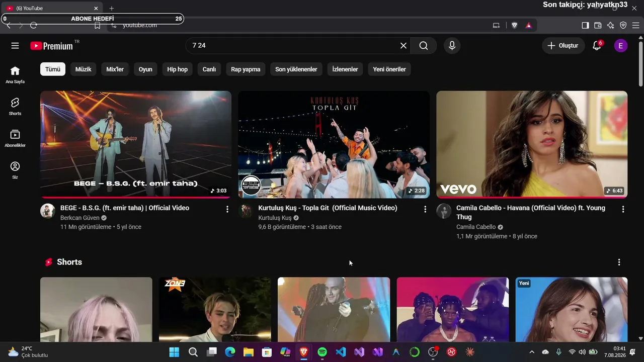Open the BEGE - B.S.G. video title
The image size is (644, 362).
[125, 208]
